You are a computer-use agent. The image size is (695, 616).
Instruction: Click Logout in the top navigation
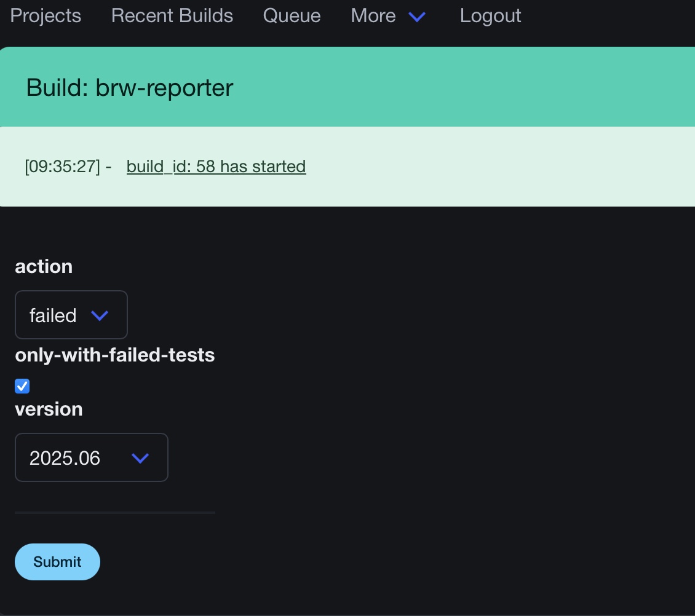[x=490, y=16]
